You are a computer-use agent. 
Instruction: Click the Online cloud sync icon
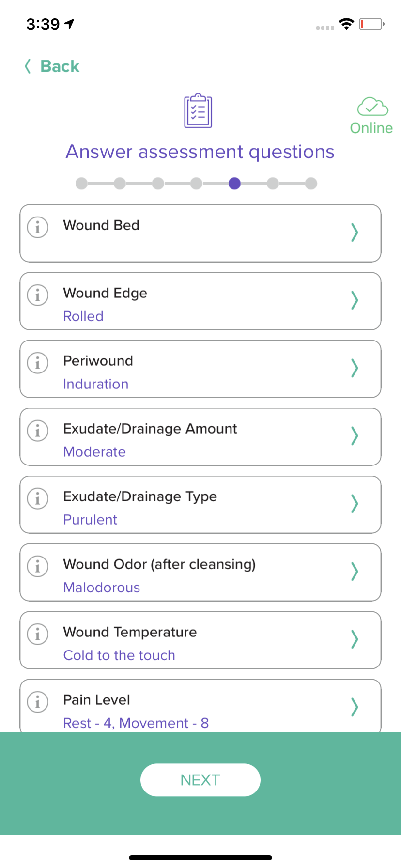pos(372,107)
